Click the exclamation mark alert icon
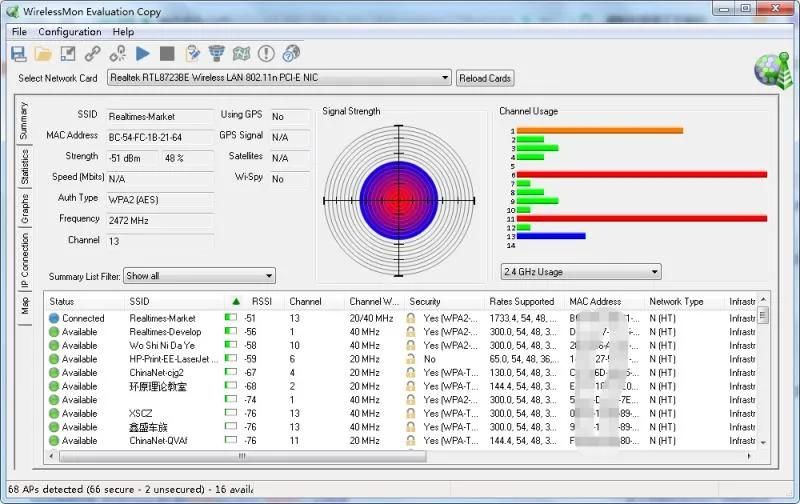 point(266,54)
